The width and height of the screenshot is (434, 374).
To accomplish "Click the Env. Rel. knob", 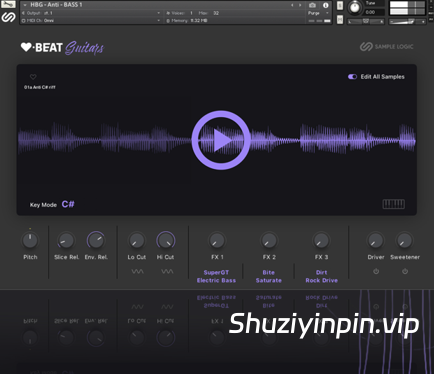I will 96,241.
